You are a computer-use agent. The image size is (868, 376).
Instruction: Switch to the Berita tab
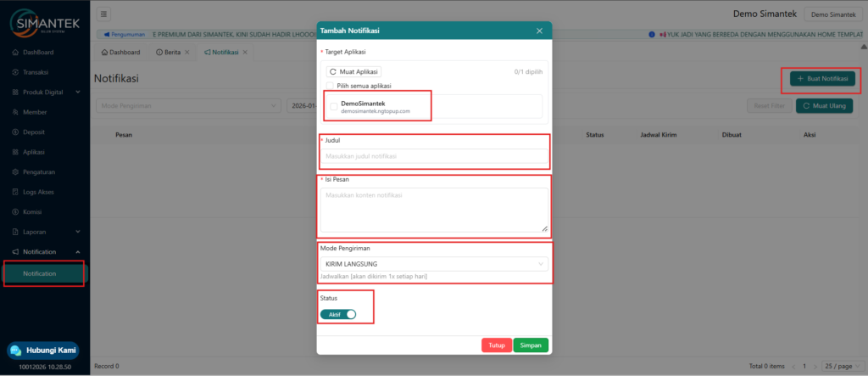pos(170,53)
